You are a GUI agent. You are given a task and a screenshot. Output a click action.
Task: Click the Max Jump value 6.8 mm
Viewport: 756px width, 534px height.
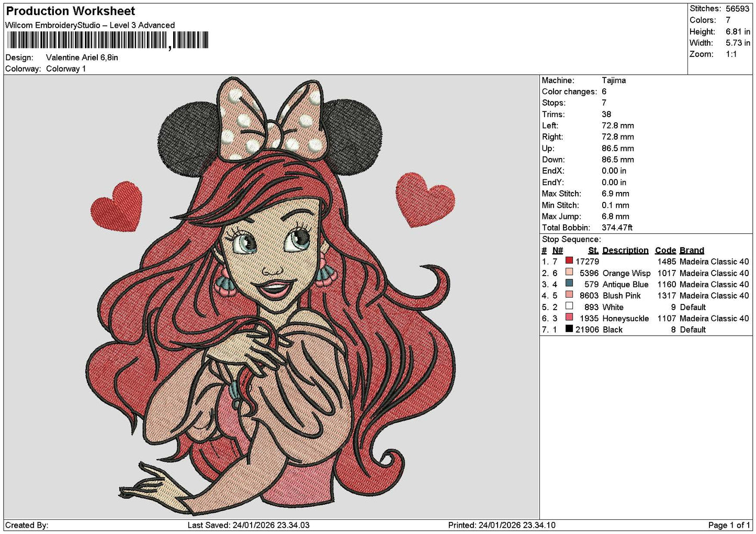[615, 217]
